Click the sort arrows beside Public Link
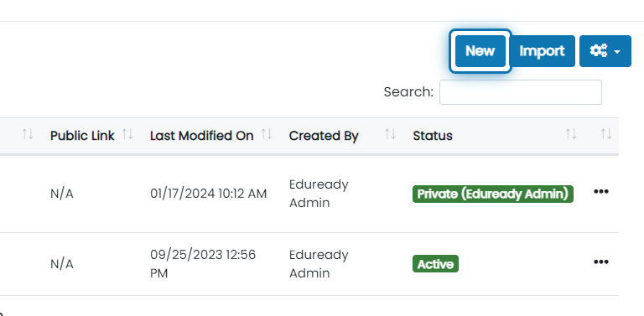Screen dimensions: 644x316 127,134
